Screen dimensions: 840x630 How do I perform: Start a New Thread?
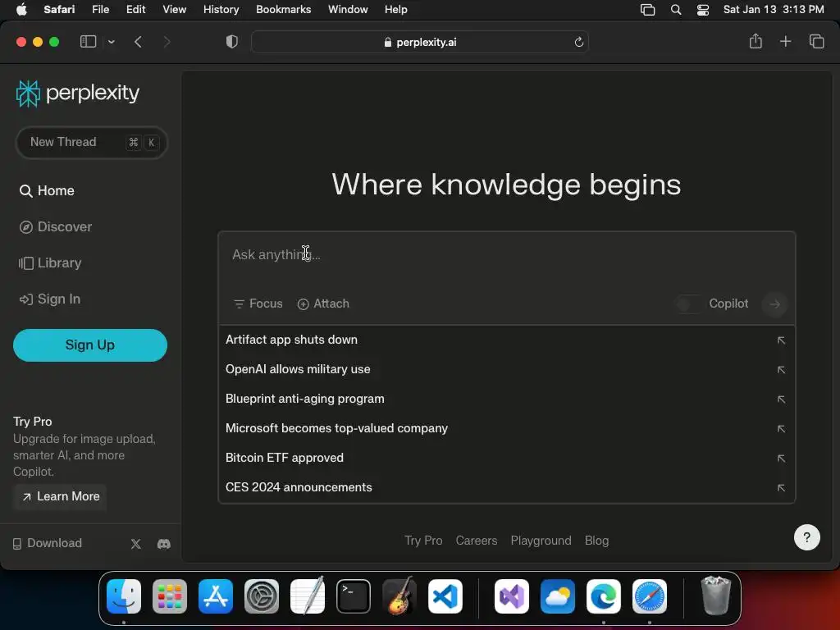point(92,143)
